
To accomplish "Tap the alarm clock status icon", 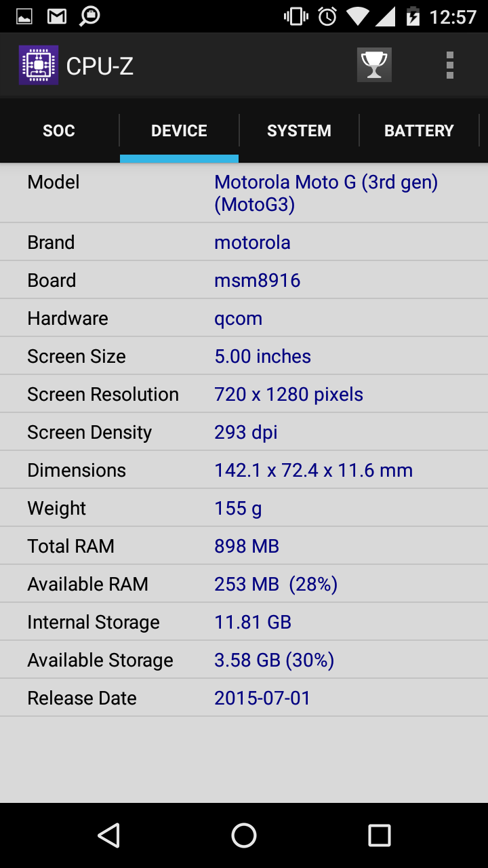I will tap(327, 16).
